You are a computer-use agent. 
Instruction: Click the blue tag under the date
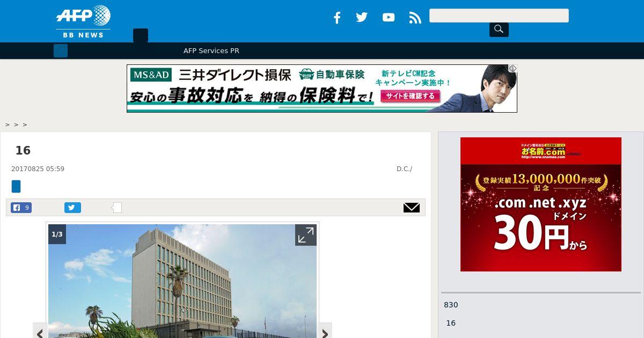[16, 186]
